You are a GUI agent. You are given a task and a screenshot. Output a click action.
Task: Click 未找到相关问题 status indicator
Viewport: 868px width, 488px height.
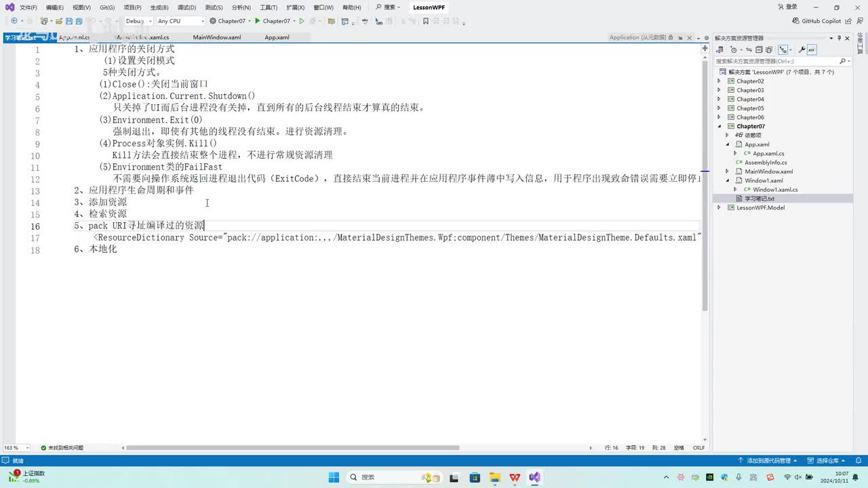coord(62,448)
